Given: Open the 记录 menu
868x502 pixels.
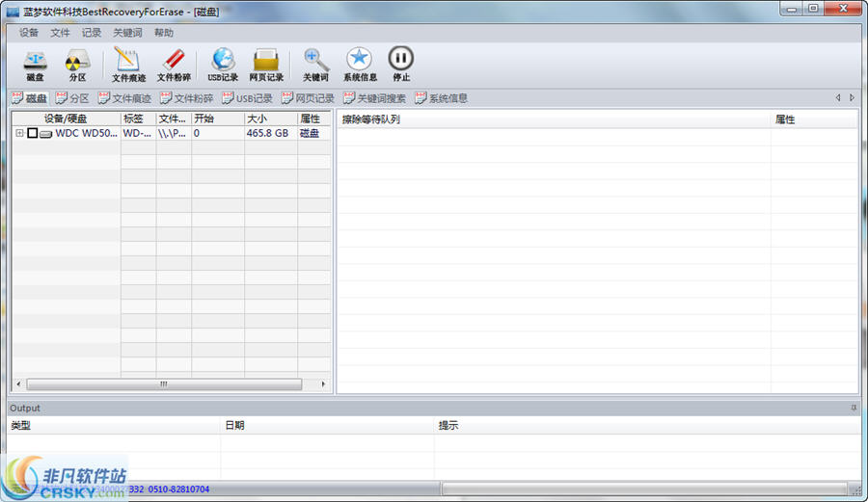Looking at the screenshot, I should click(92, 33).
